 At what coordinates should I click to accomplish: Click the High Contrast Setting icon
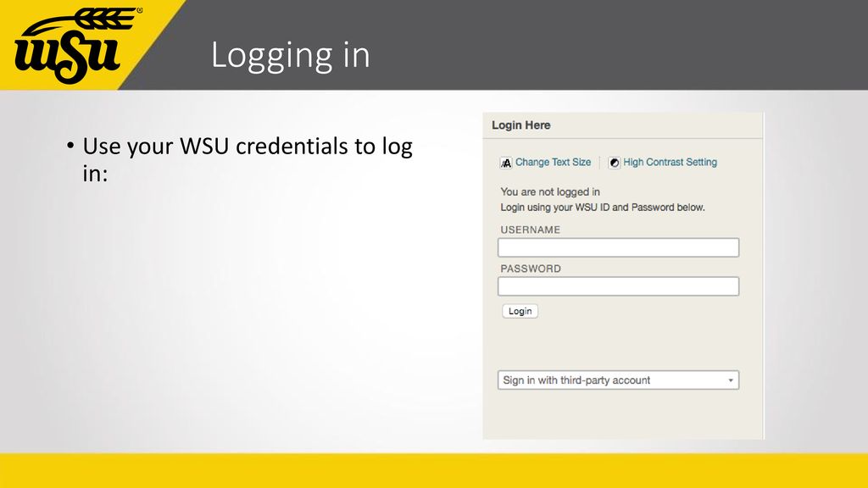click(614, 163)
